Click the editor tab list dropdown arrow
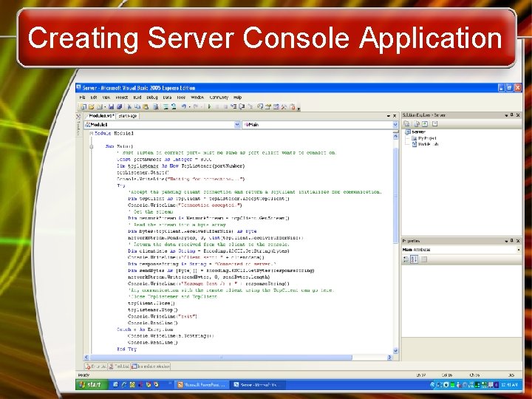Image resolution: width=532 pixels, height=399 pixels. 389,116
